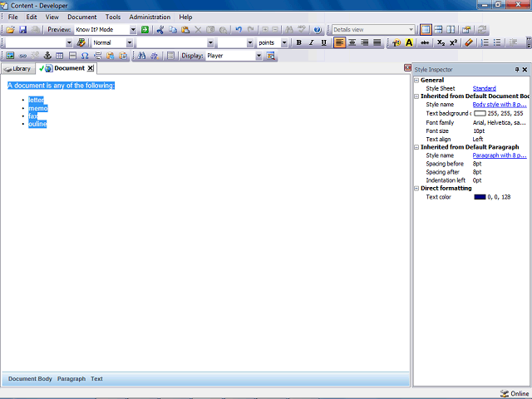Click the vertical split layout icon

pyautogui.click(x=451, y=30)
